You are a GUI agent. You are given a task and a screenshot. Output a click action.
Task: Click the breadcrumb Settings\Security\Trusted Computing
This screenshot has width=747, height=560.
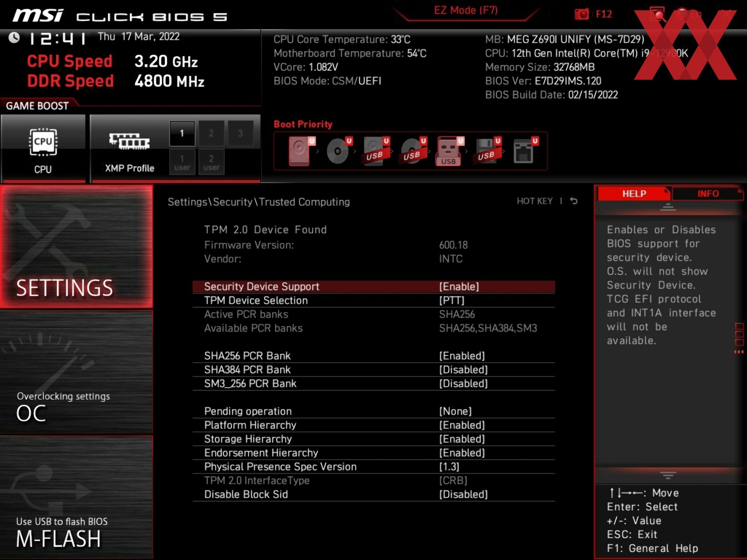259,202
